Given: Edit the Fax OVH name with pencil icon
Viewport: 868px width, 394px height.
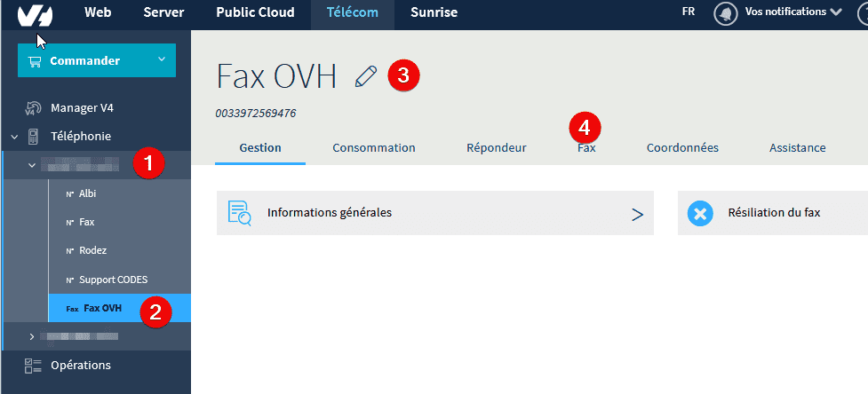Looking at the screenshot, I should point(366,76).
